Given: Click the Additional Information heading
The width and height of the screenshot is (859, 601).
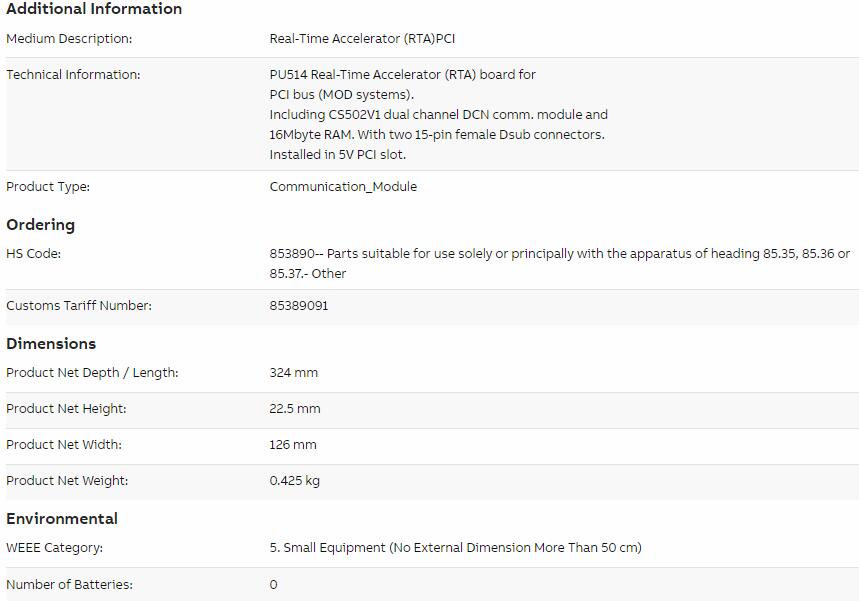Looking at the screenshot, I should tap(94, 9).
